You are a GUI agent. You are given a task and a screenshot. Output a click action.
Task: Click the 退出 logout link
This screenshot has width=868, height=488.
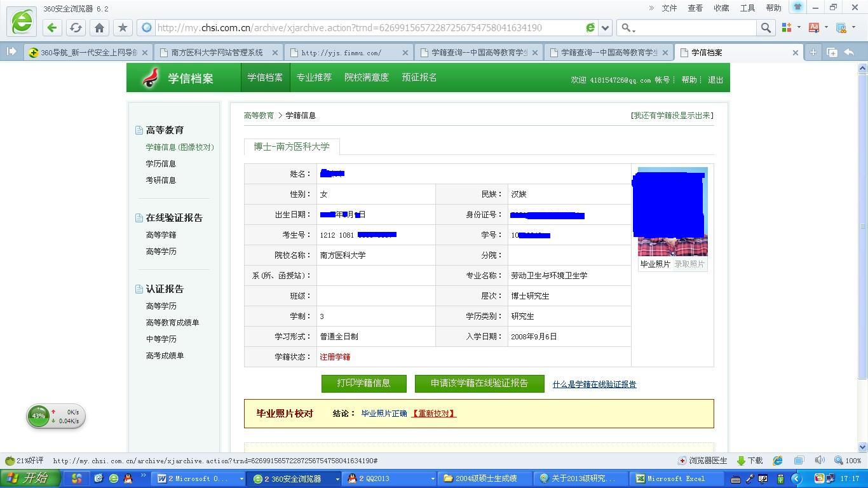coord(715,80)
